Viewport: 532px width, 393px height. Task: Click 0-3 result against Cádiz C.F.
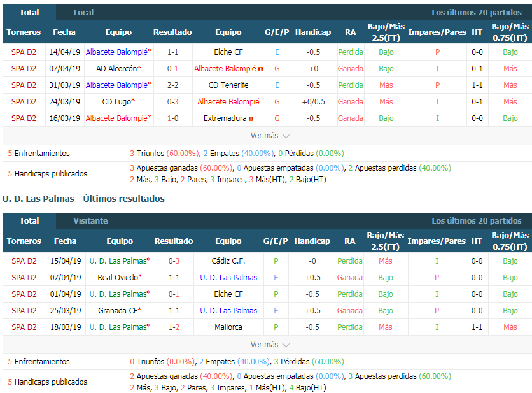pyautogui.click(x=174, y=261)
